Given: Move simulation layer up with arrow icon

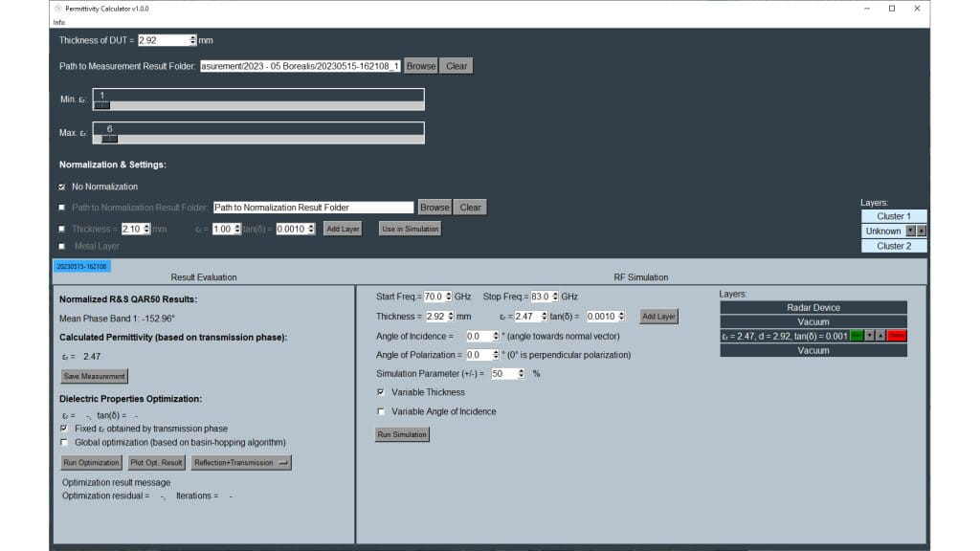Looking at the screenshot, I should (x=881, y=336).
